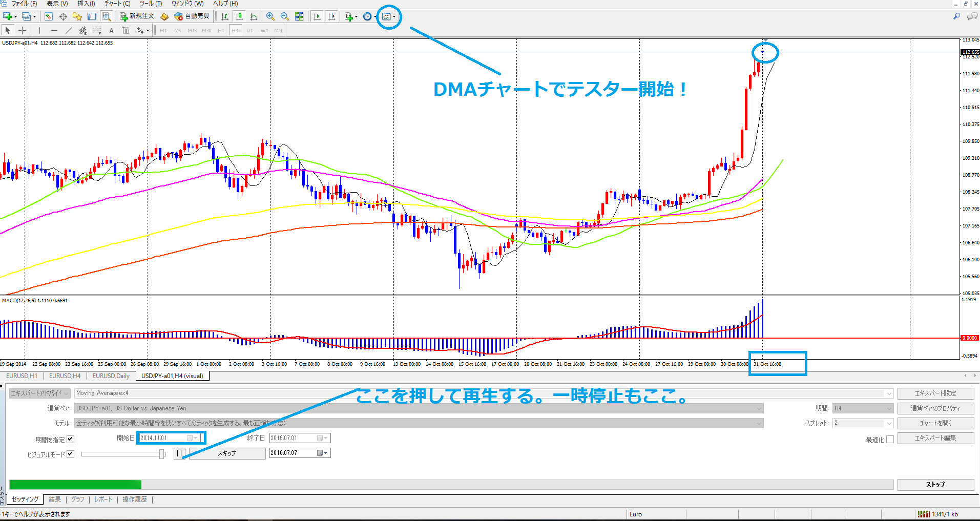Expand the skip-to date dropdown 2016.07.07

point(326,453)
